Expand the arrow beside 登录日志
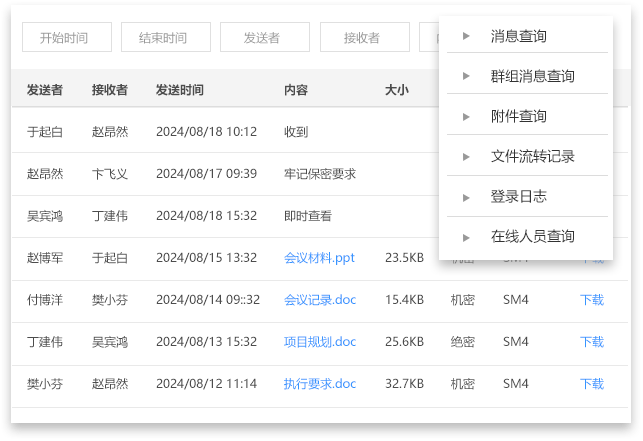Image resolution: width=643 pixels, height=441 pixels. click(x=466, y=197)
